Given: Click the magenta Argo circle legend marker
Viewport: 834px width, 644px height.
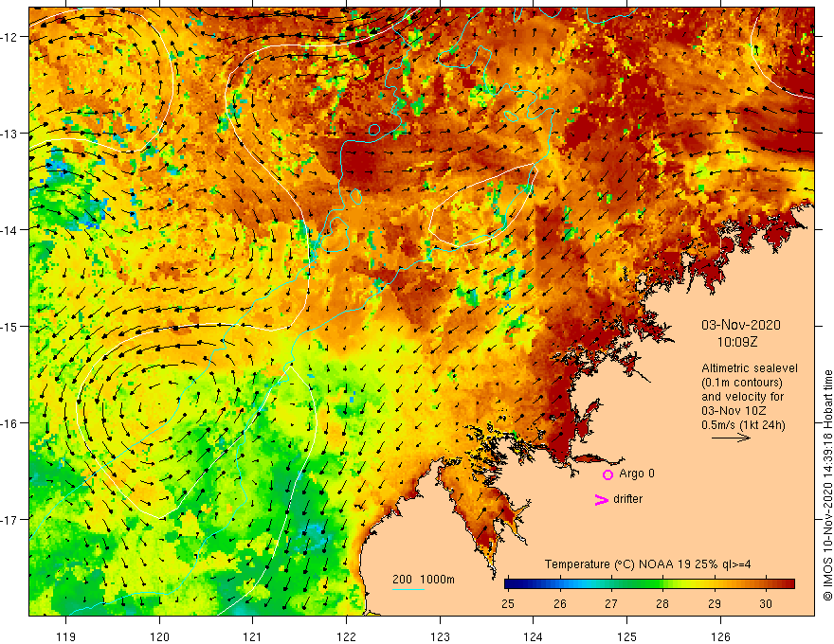Looking at the screenshot, I should click(607, 474).
